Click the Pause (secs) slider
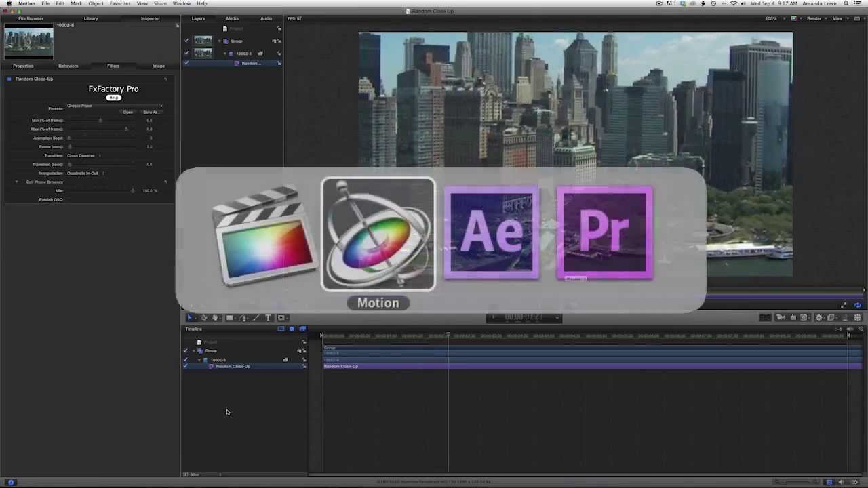868x488 pixels. (100, 147)
